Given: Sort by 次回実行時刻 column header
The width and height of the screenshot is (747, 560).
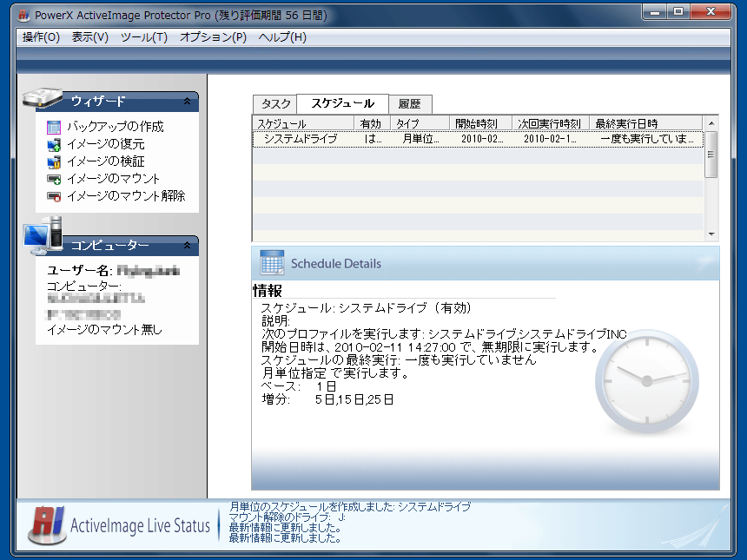Looking at the screenshot, I should (551, 124).
